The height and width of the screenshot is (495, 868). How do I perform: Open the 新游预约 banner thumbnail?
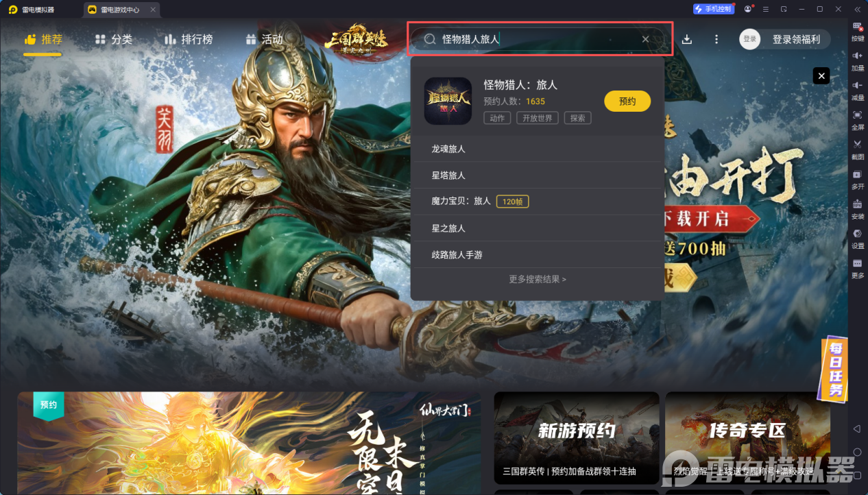tap(577, 438)
